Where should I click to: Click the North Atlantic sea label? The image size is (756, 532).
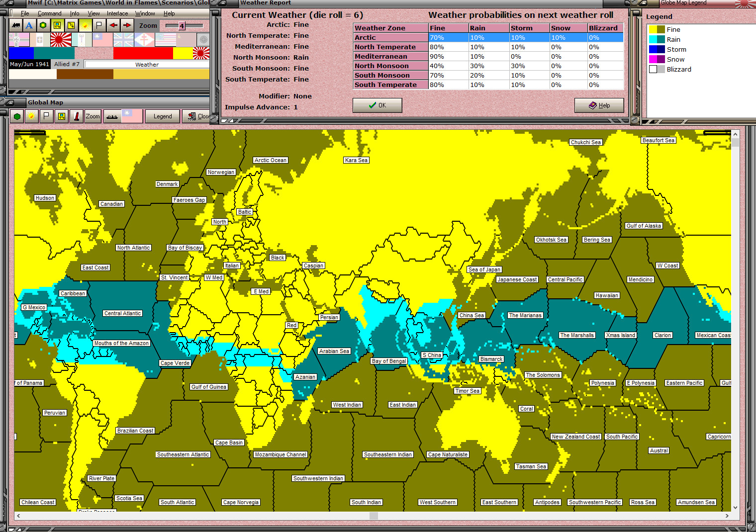coord(133,248)
